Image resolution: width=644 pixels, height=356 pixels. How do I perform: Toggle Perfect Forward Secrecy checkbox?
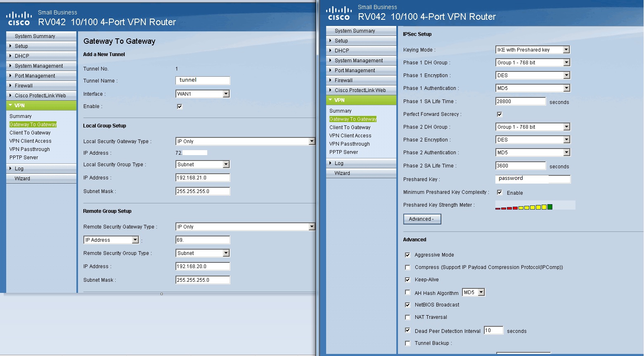(x=500, y=114)
